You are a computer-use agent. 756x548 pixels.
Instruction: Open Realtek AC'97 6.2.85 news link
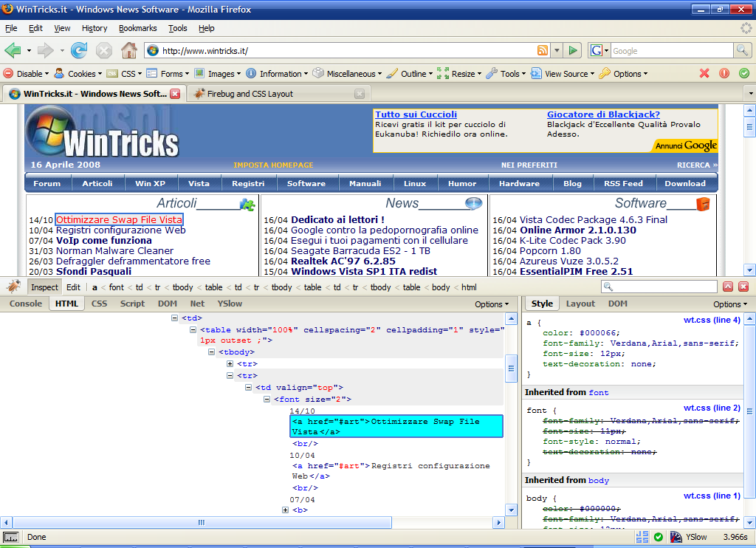click(343, 261)
